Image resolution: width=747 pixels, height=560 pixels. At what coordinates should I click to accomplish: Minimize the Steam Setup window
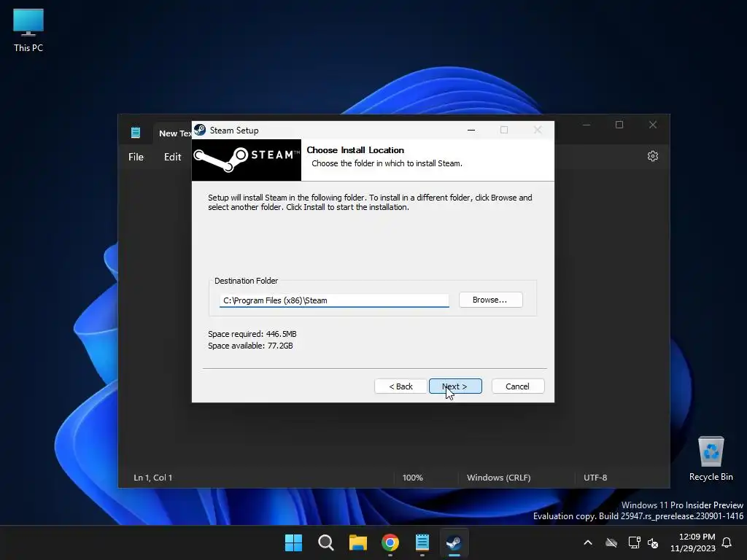471,130
